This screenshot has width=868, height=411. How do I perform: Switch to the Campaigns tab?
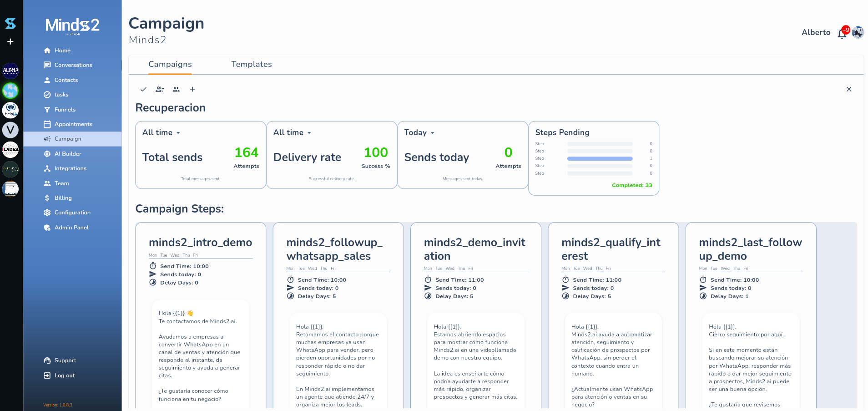pyautogui.click(x=170, y=64)
